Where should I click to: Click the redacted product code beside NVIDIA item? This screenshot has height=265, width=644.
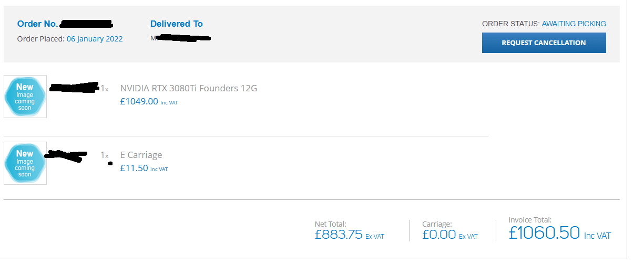(x=74, y=87)
